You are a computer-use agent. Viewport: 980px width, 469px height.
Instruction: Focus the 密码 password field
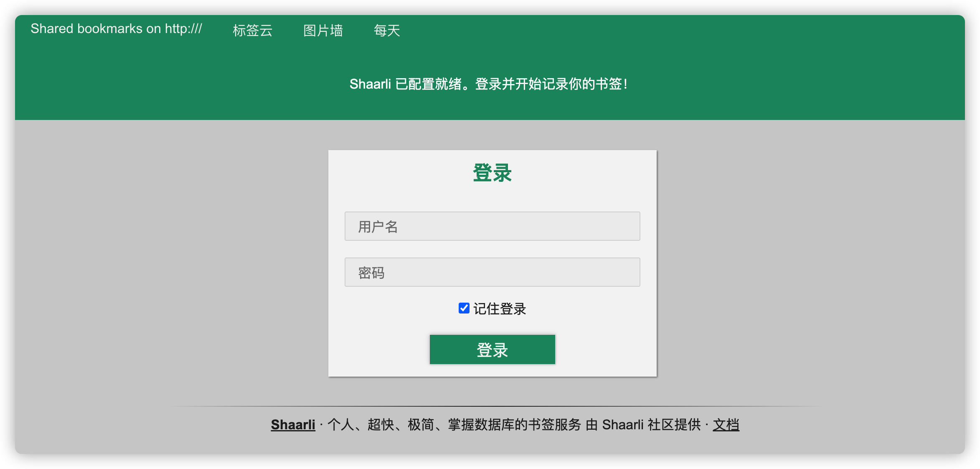[x=492, y=272]
